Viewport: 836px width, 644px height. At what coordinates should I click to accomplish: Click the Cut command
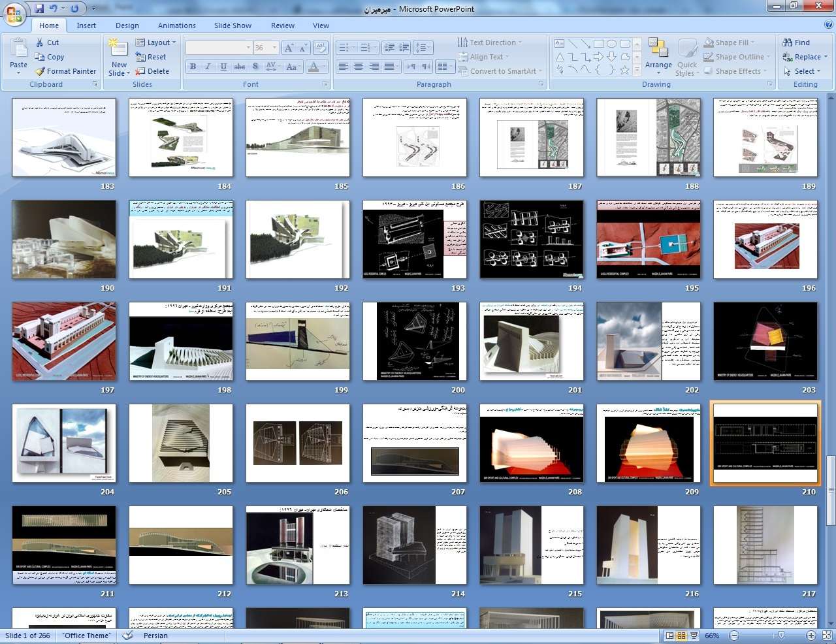coord(47,42)
